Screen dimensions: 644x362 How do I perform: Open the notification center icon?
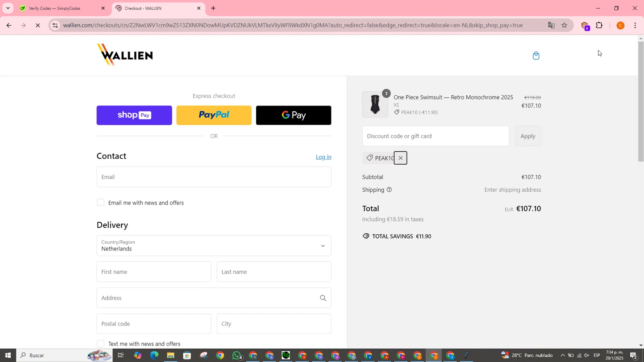click(634, 355)
